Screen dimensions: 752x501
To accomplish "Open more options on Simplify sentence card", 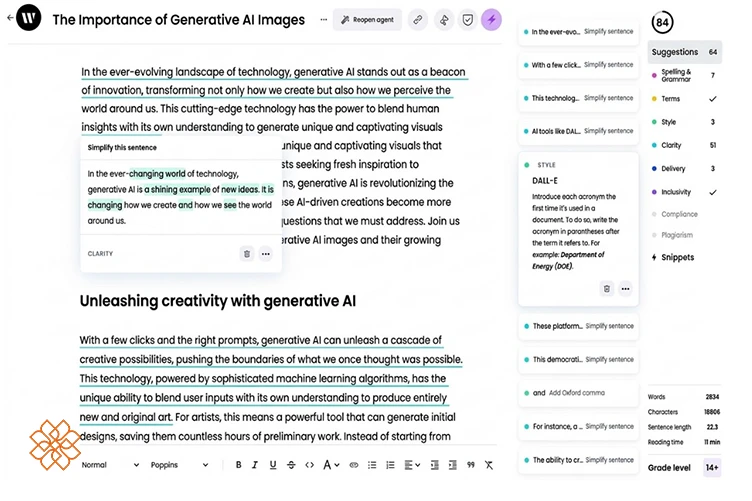I will coord(266,254).
